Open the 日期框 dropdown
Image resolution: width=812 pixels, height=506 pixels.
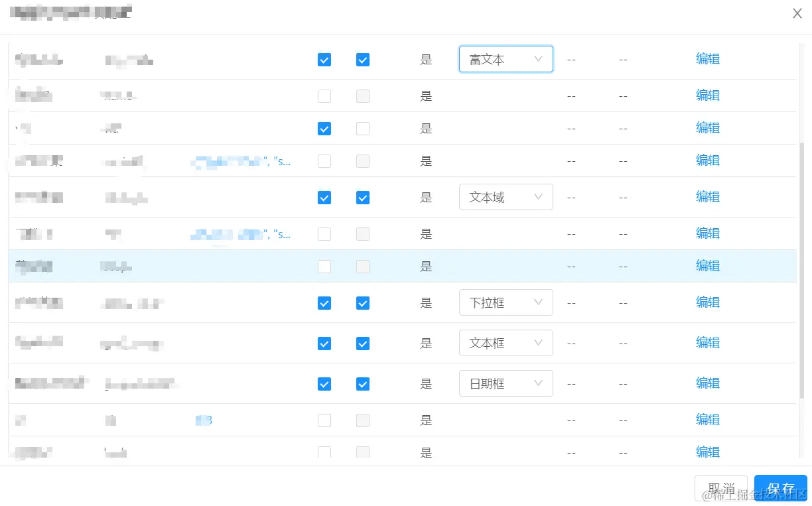506,383
